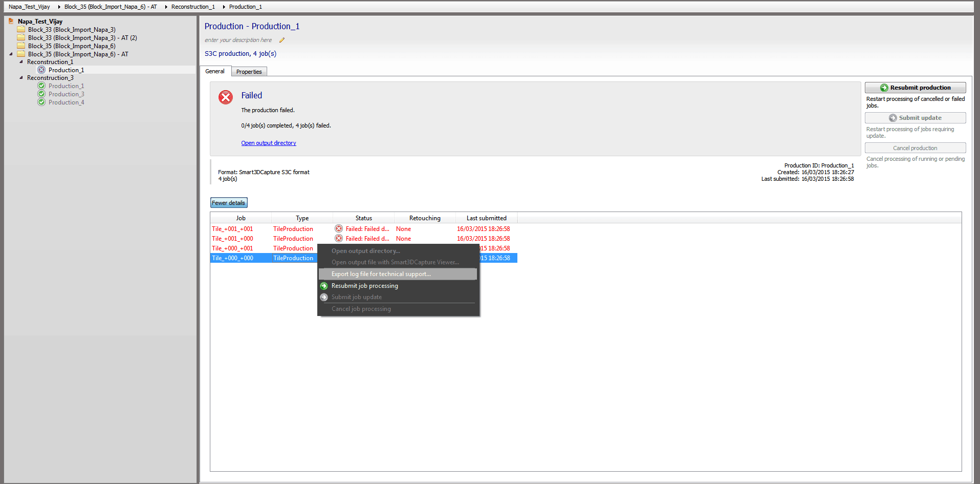Switch to the Properties tab

point(249,72)
